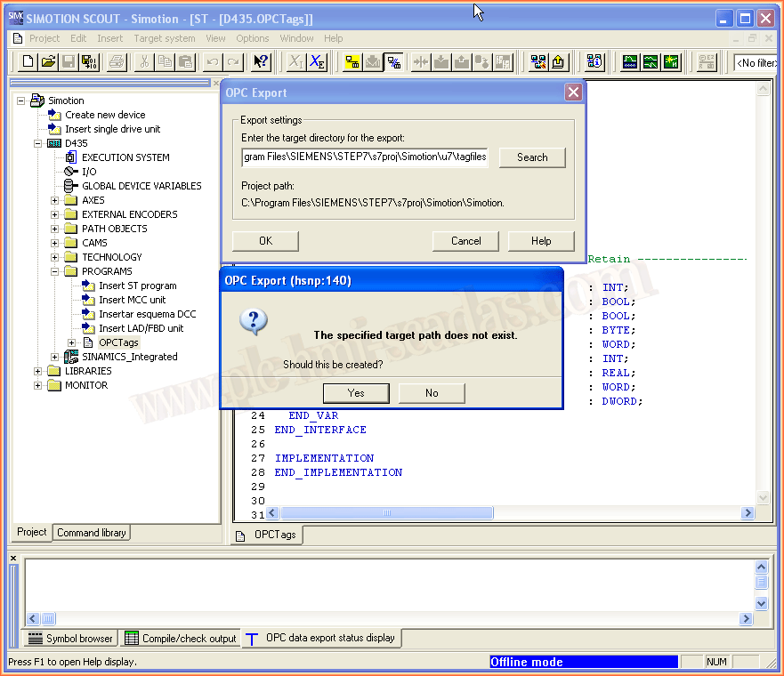The height and width of the screenshot is (676, 784).
Task: Activate the context help arrow icon
Action: pos(260,61)
